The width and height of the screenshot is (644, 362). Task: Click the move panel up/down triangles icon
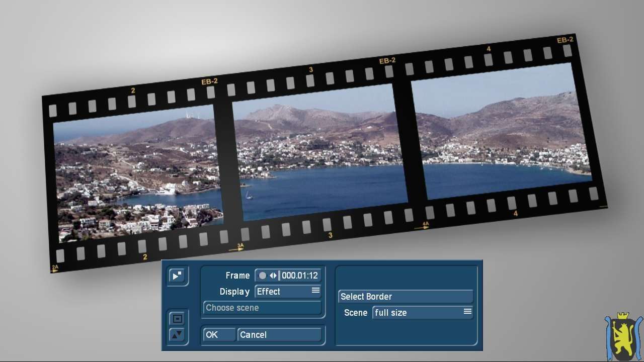177,334
